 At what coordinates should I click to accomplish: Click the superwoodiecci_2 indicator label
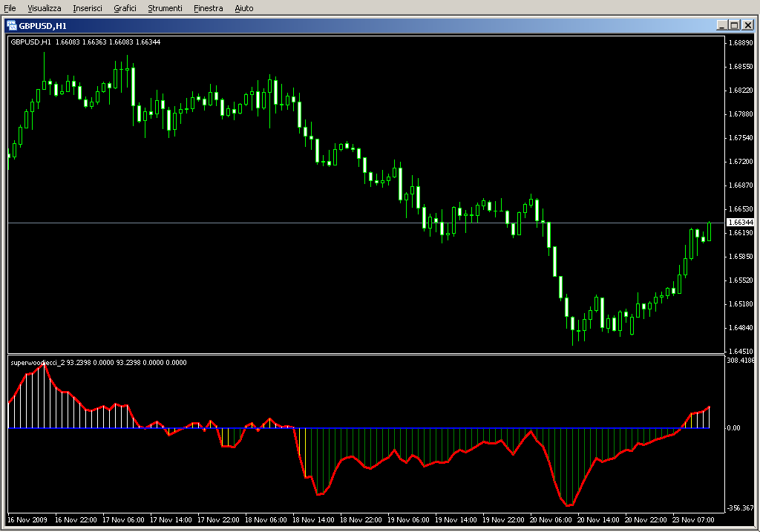[99, 362]
